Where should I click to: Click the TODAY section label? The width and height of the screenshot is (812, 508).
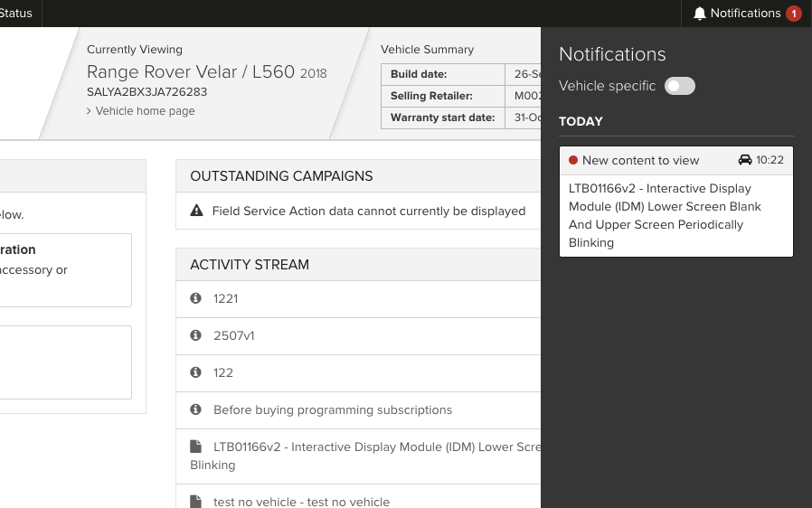tap(581, 121)
